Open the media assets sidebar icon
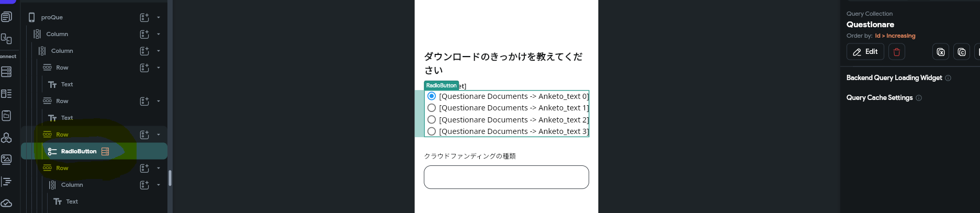 click(6, 159)
